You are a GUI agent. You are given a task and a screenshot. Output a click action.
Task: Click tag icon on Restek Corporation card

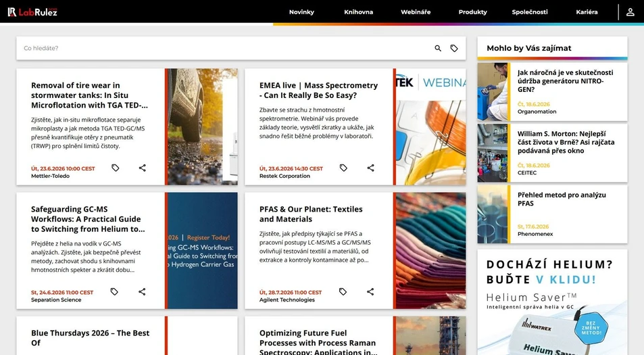click(343, 168)
